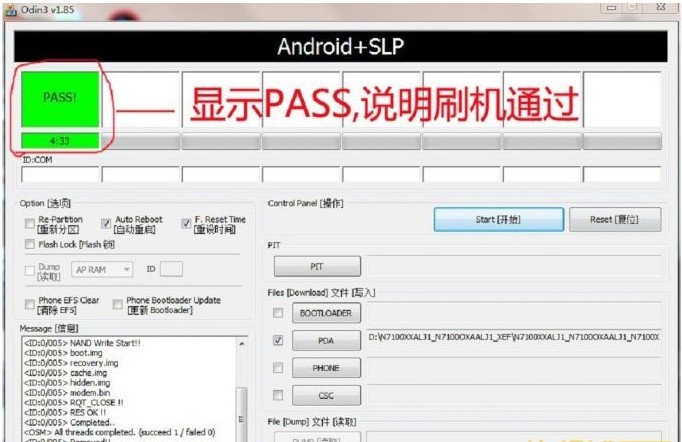Tick the checkbox beside PHONE
The width and height of the screenshot is (682, 442).
[277, 368]
